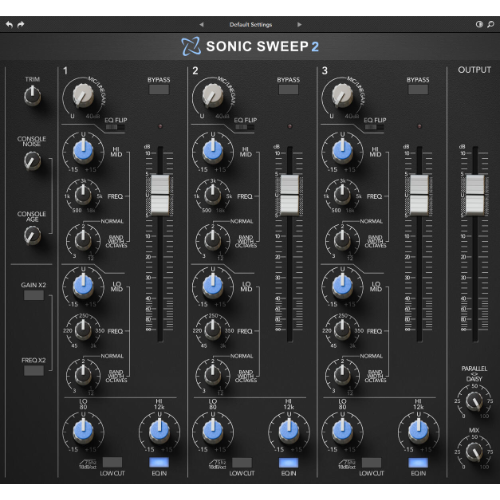Click the channel 3 fader handle

tap(419, 195)
